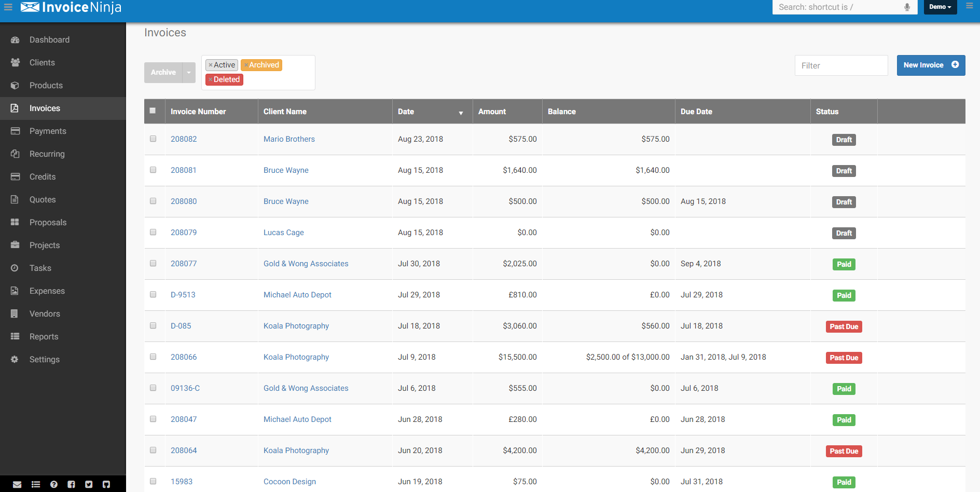
Task: Click the Clients people icon
Action: tap(15, 63)
